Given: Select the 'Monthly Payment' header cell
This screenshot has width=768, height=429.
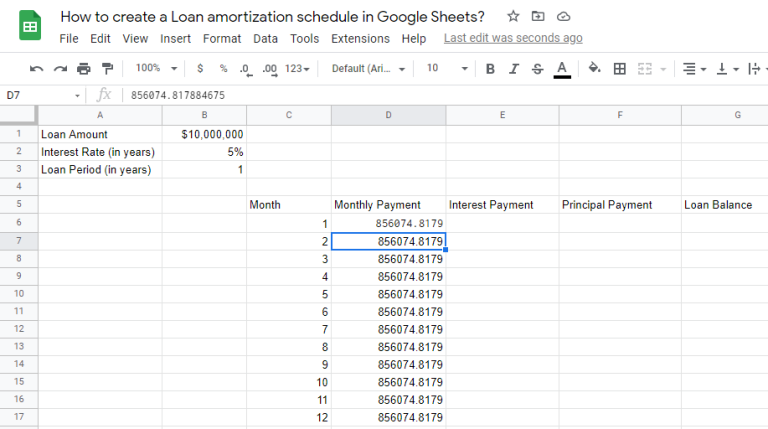Looking at the screenshot, I should pos(388,205).
